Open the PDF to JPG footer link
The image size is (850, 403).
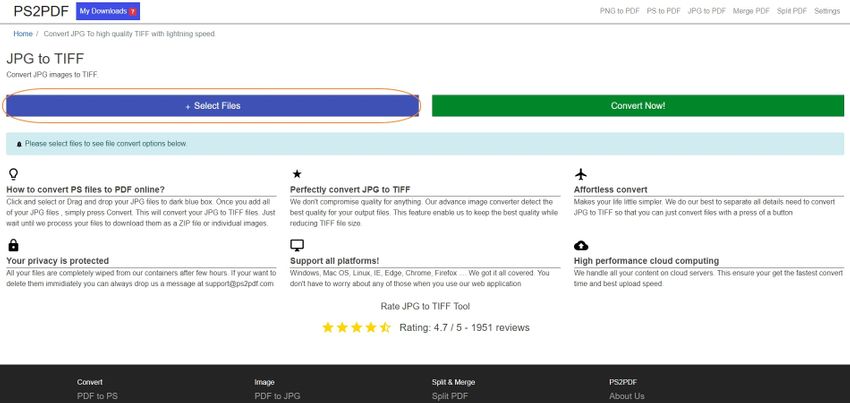point(278,396)
